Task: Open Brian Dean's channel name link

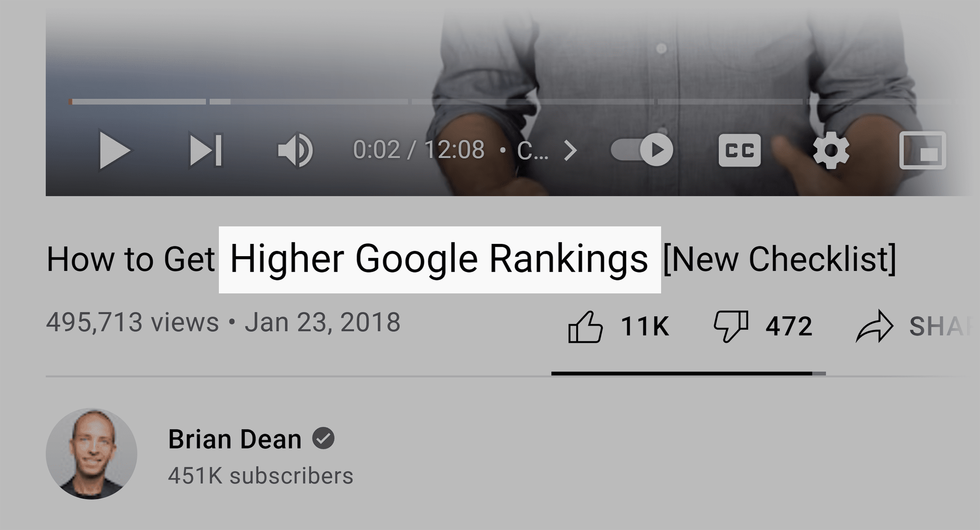Action: tap(235, 439)
